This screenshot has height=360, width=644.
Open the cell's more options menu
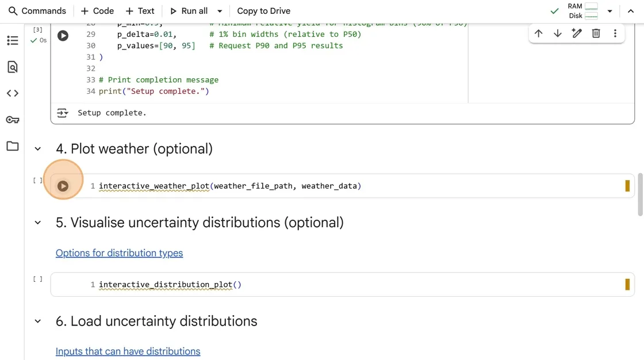pos(615,33)
